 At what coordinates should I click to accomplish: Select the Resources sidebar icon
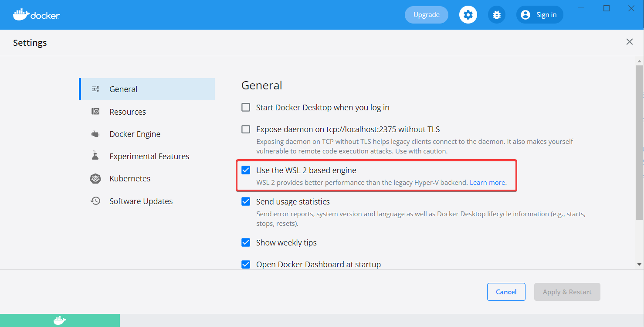click(x=95, y=111)
